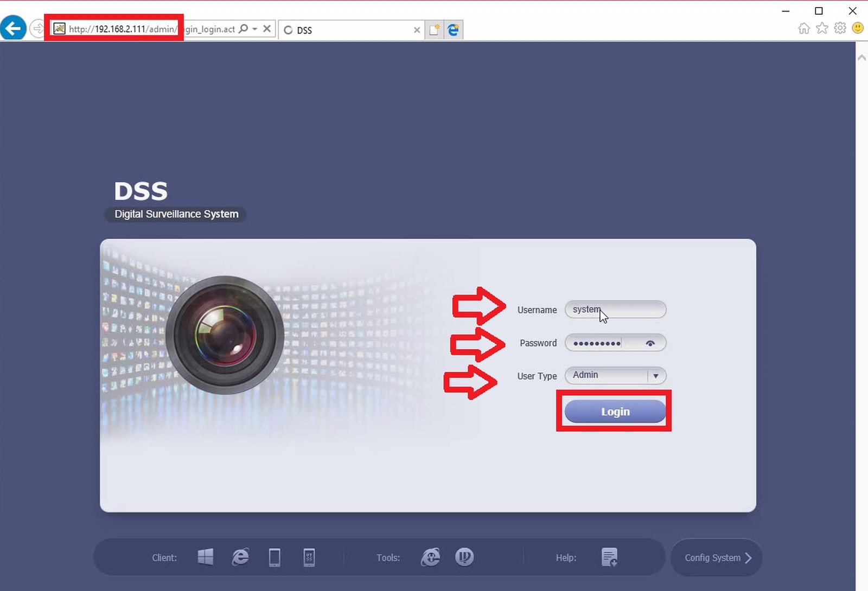Screen dimensions: 868x591
Task: Toggle password visibility with the eye icon
Action: 650,343
